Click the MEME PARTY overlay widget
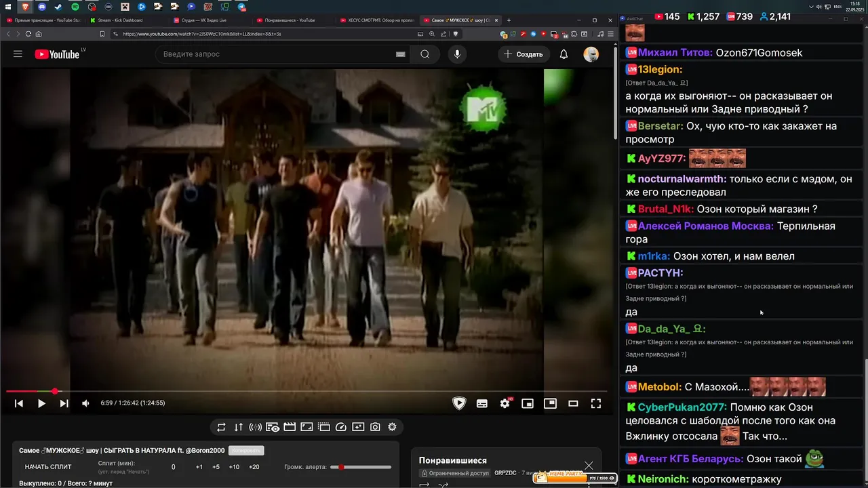The width and height of the screenshot is (868, 488). (x=575, y=476)
